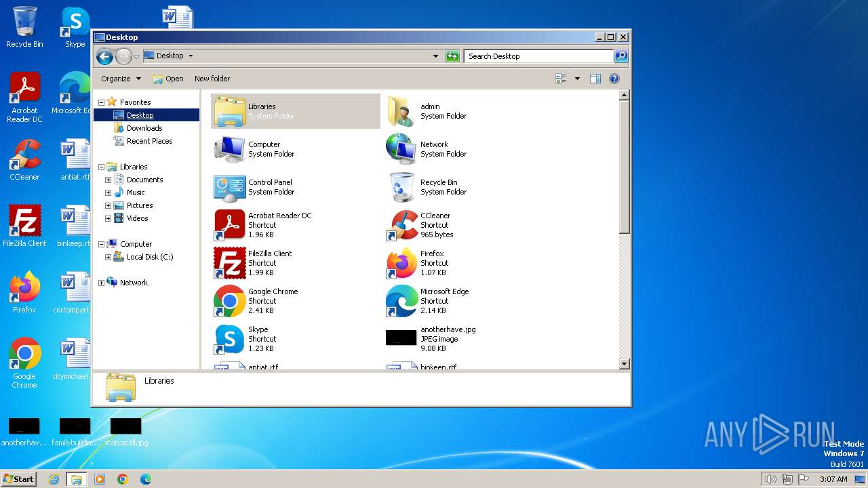868x488 pixels.
Task: Click the taskbar clock 3:07 AM
Action: [833, 479]
